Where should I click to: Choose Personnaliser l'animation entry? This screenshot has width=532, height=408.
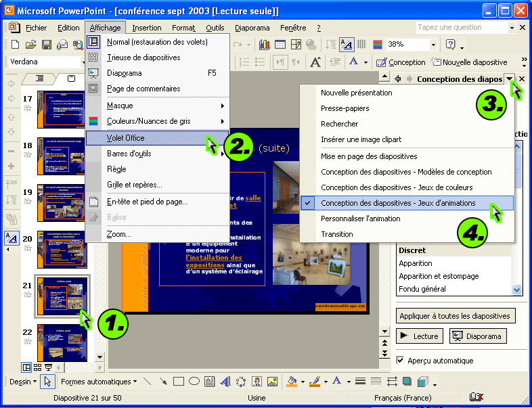tap(407, 219)
